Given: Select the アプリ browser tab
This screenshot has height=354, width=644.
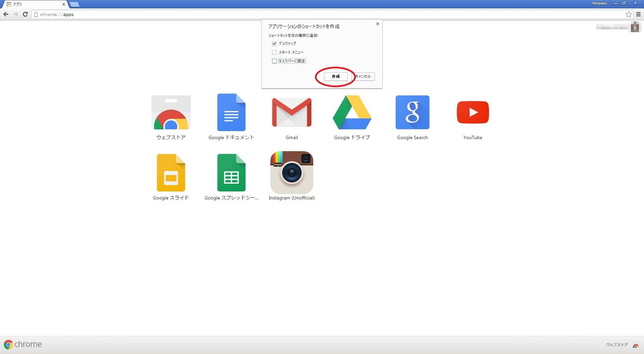Looking at the screenshot, I should (35, 4).
